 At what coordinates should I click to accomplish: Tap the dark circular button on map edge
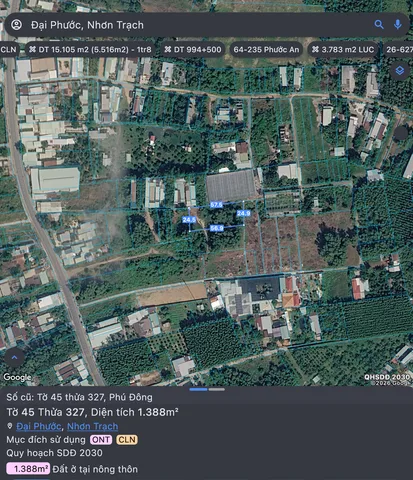tap(401, 133)
